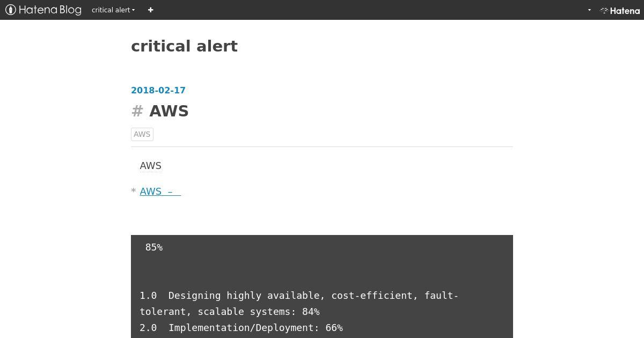Expand the small account arrow near Hatena logo

click(x=589, y=10)
